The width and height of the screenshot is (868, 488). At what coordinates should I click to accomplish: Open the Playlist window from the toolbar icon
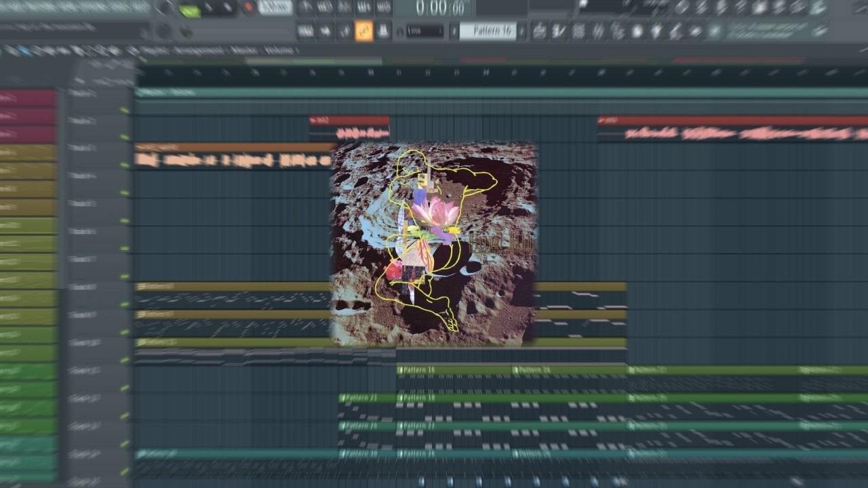pyautogui.click(x=540, y=30)
